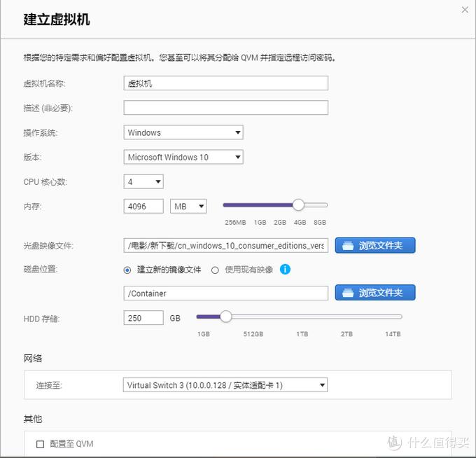Open the 连接至 Virtual Switch 3 dropdown
The image size is (476, 458).
coord(225,385)
